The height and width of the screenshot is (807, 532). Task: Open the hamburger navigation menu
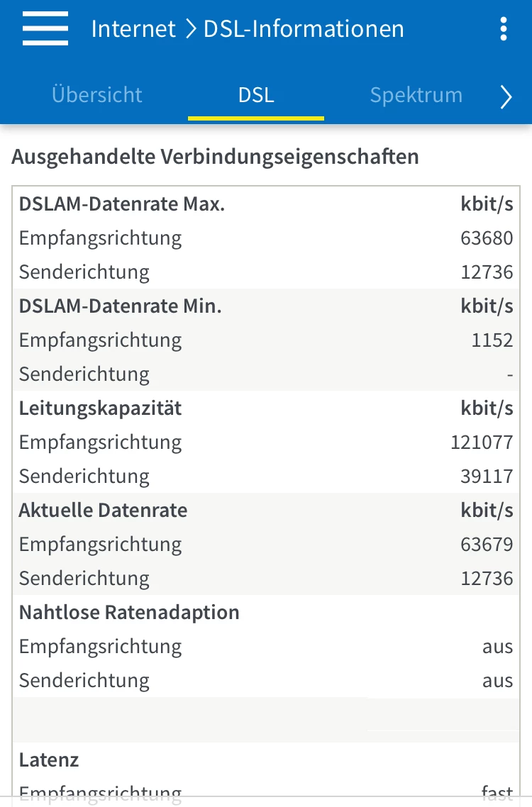[45, 29]
